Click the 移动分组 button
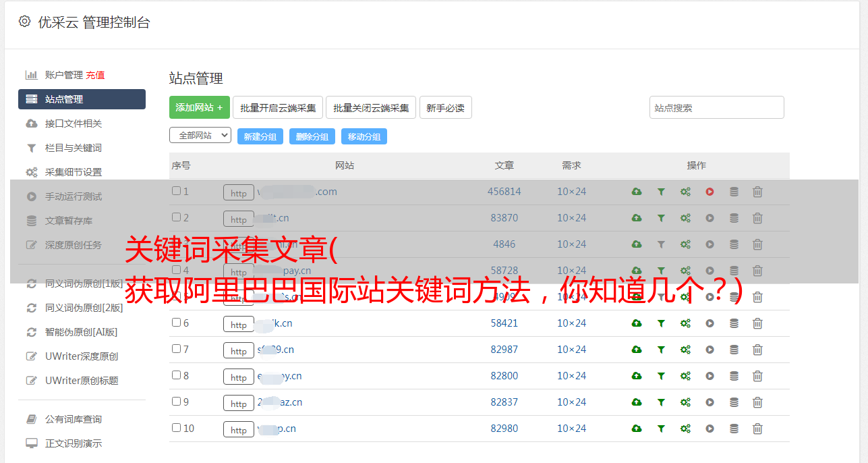Image resolution: width=868 pixels, height=463 pixels. coord(364,136)
